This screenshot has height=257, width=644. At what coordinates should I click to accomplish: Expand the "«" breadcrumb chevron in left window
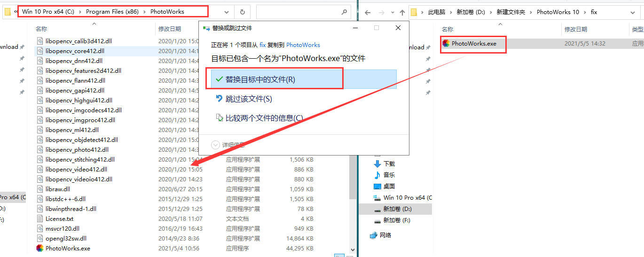point(16,12)
